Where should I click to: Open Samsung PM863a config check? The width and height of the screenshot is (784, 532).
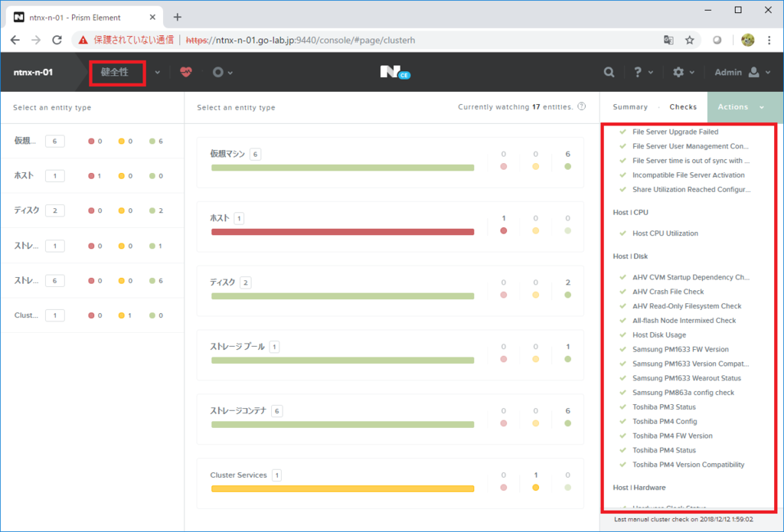683,393
